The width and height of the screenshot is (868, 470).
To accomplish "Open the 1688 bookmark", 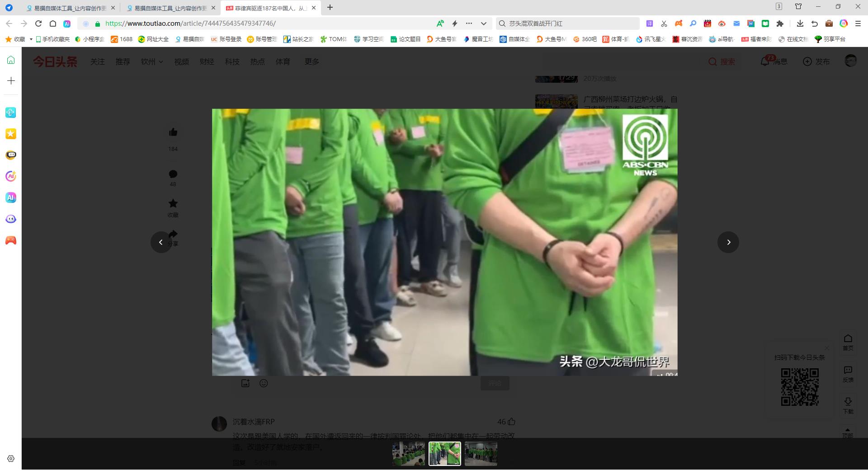I will pos(122,39).
